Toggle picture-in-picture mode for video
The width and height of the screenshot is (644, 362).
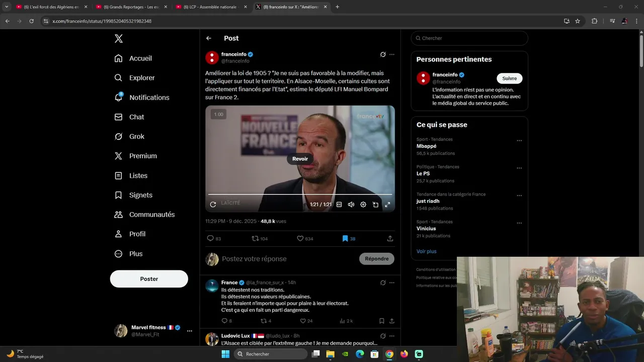tap(375, 205)
